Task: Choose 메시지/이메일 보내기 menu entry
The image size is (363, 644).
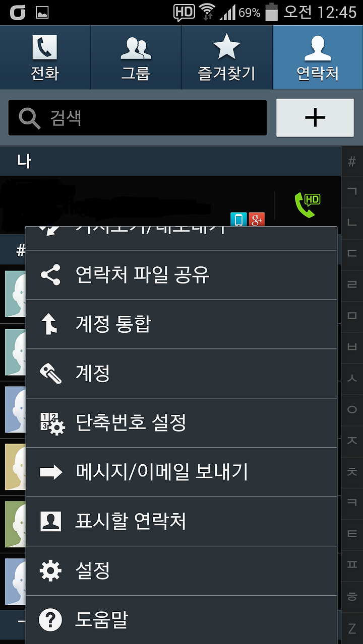Action: [x=181, y=472]
